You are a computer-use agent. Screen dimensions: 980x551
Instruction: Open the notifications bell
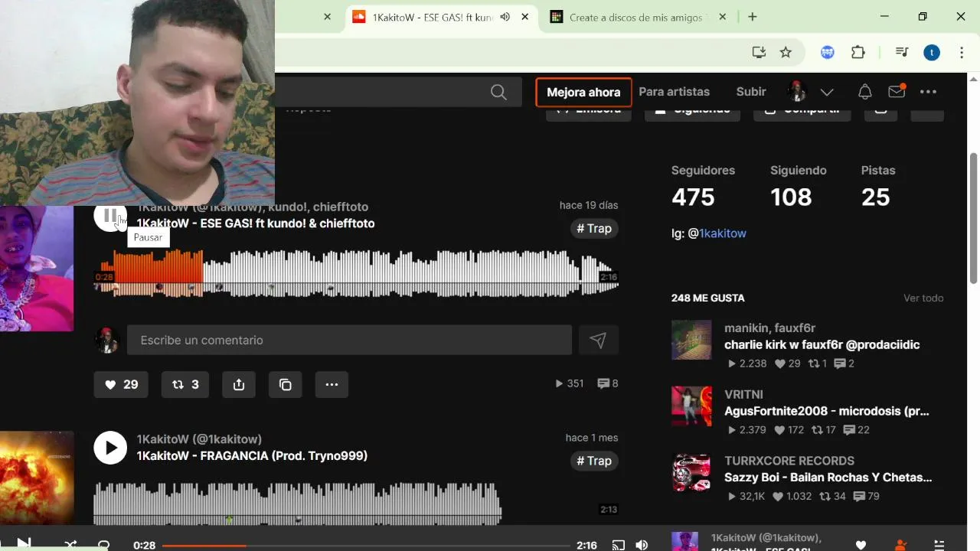coord(864,92)
